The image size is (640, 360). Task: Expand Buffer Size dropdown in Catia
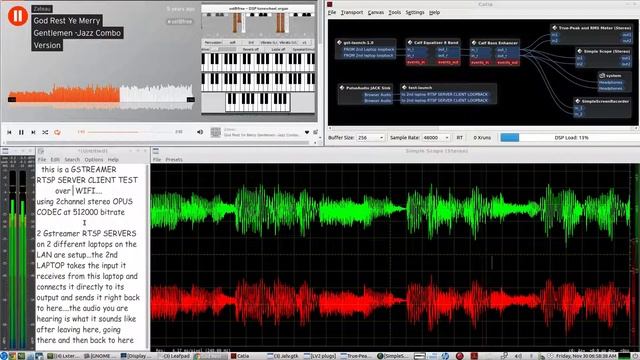pos(371,138)
